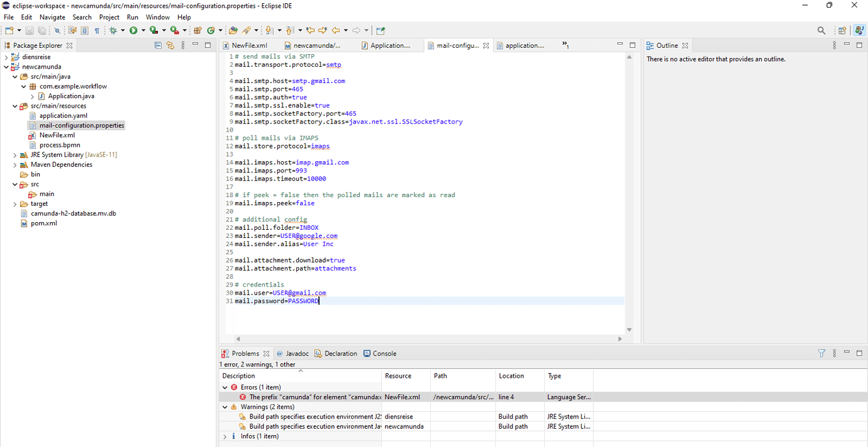Click the Save All icon
The height and width of the screenshot is (447, 868).
click(42, 30)
